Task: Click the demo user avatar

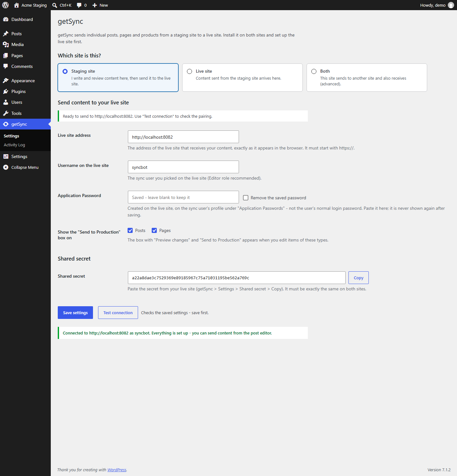Action: (451, 5)
